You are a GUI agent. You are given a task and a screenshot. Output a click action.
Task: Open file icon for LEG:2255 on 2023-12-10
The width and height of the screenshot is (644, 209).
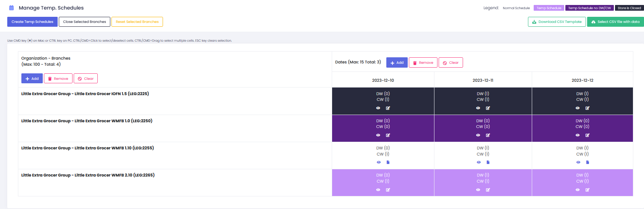(x=388, y=162)
